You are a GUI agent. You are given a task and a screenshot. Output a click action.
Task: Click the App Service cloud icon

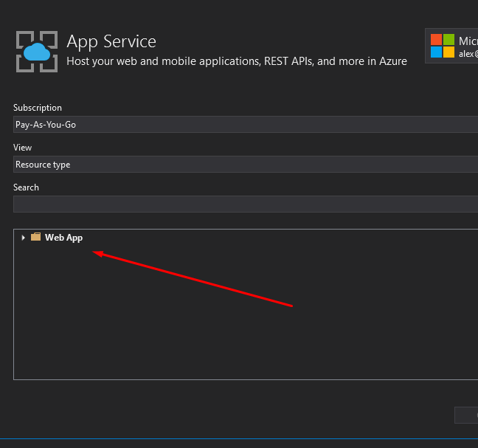(x=36, y=51)
